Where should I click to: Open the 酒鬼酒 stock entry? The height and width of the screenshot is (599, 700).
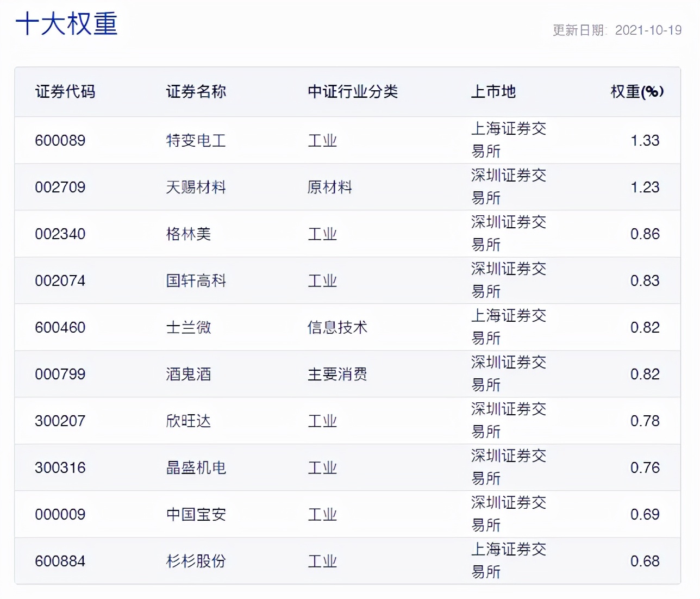point(189,374)
